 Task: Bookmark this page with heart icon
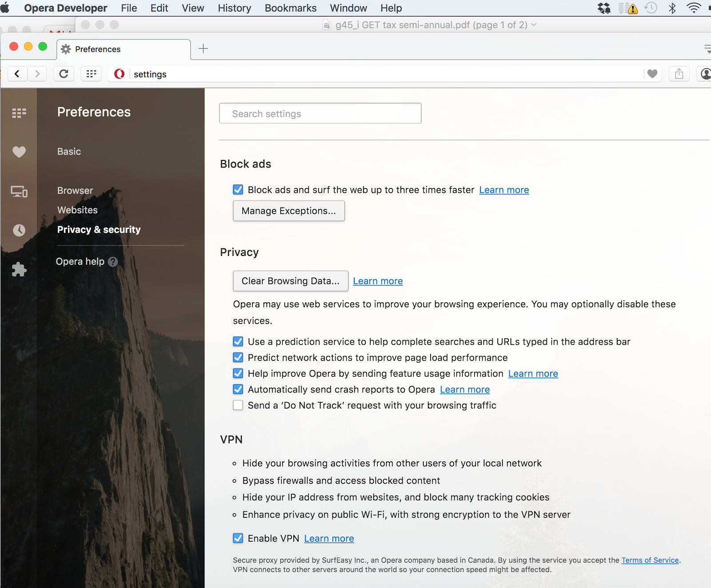click(x=652, y=74)
